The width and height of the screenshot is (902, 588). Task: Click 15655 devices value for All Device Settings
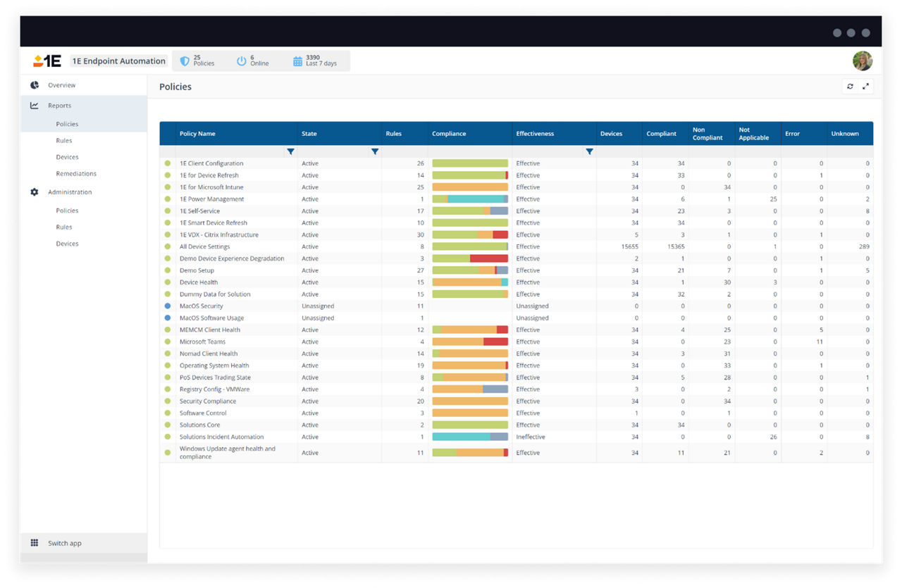(x=629, y=246)
